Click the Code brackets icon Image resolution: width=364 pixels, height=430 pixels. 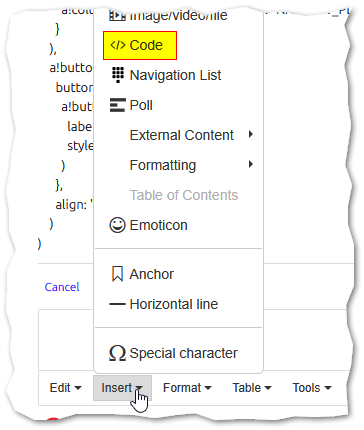(x=117, y=45)
